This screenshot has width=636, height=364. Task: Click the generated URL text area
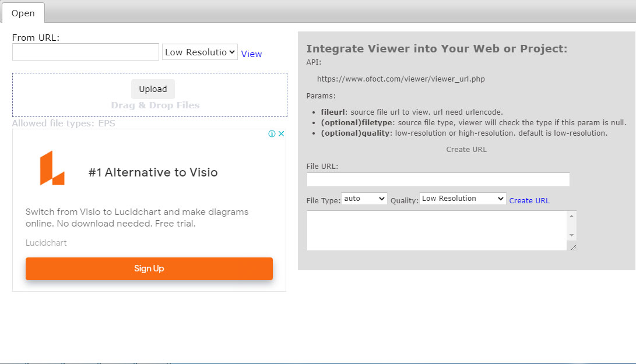pos(437,230)
